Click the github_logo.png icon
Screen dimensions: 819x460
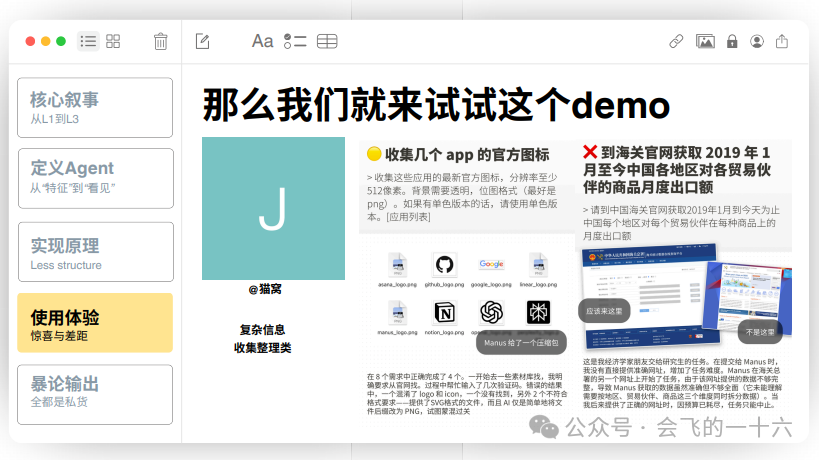click(444, 265)
